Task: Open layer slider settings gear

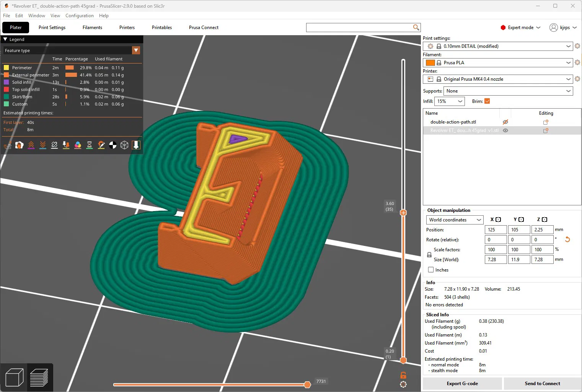Action: pos(403,384)
